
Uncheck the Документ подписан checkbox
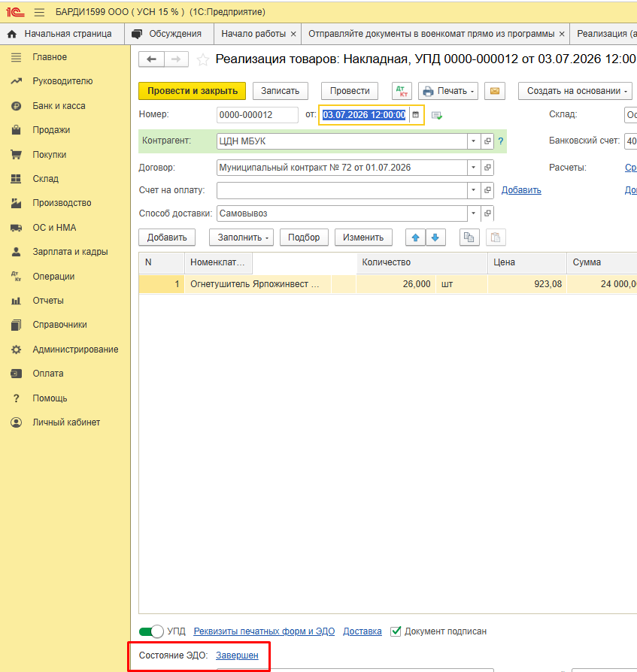(396, 631)
